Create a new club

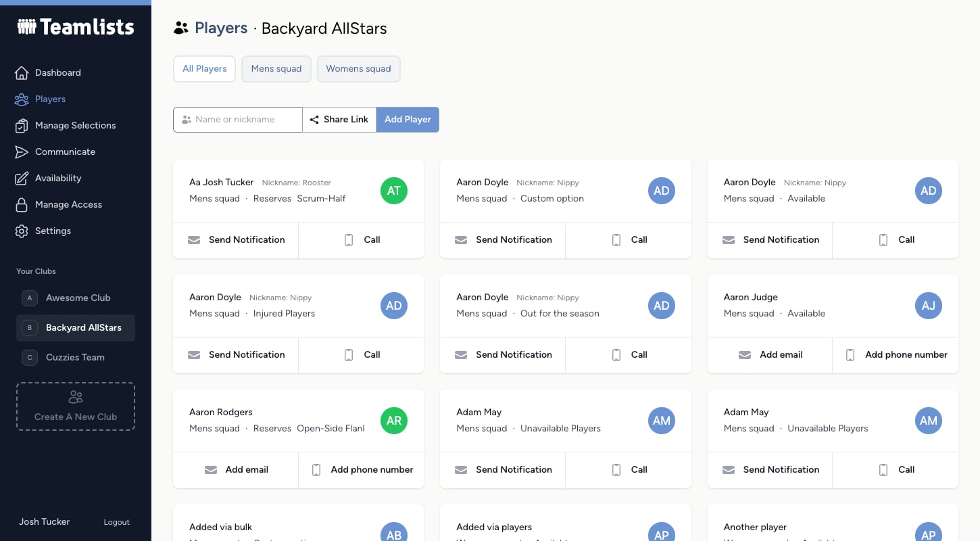(x=76, y=406)
